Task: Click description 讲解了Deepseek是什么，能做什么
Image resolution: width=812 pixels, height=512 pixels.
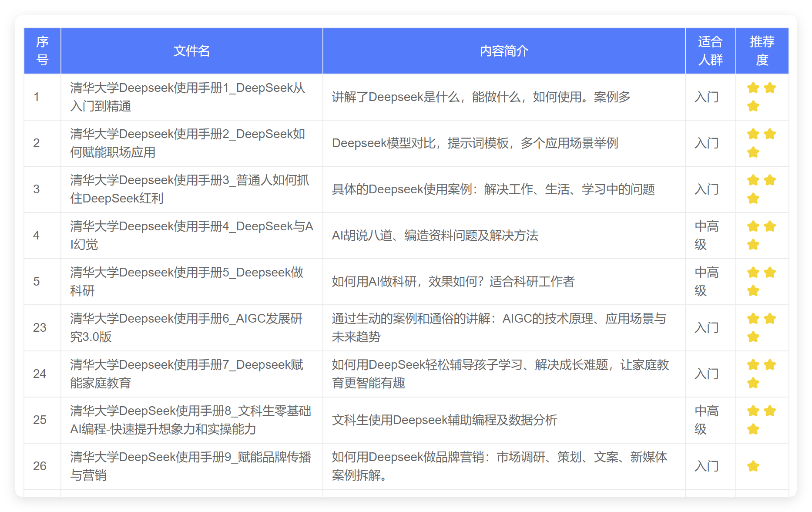Action: coord(481,97)
